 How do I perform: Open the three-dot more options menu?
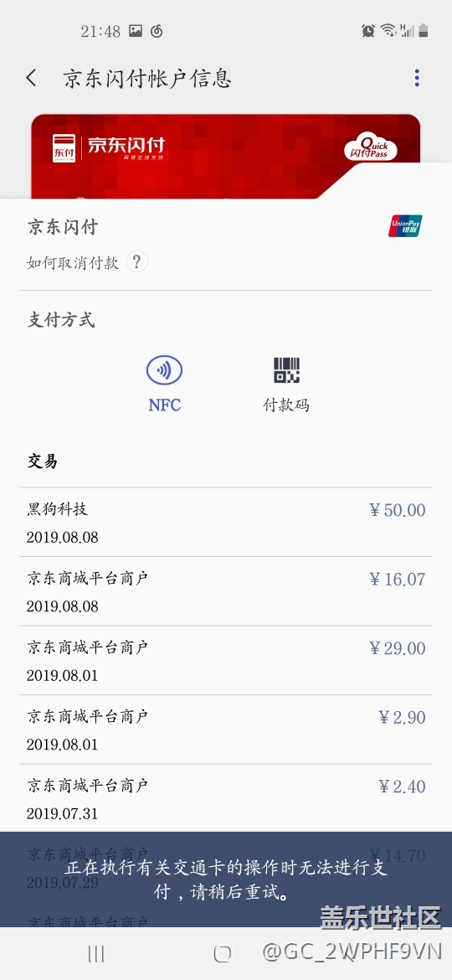[416, 78]
